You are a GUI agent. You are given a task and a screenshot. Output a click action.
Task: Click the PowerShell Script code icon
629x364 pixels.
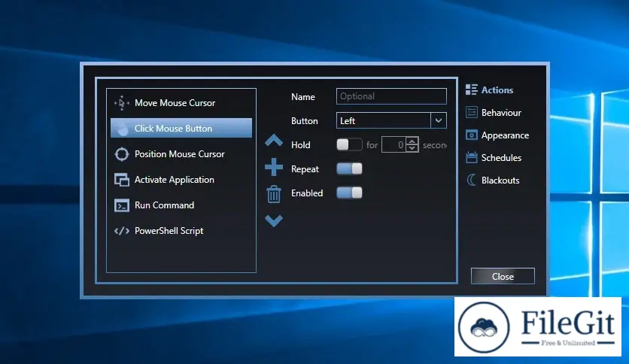click(122, 231)
